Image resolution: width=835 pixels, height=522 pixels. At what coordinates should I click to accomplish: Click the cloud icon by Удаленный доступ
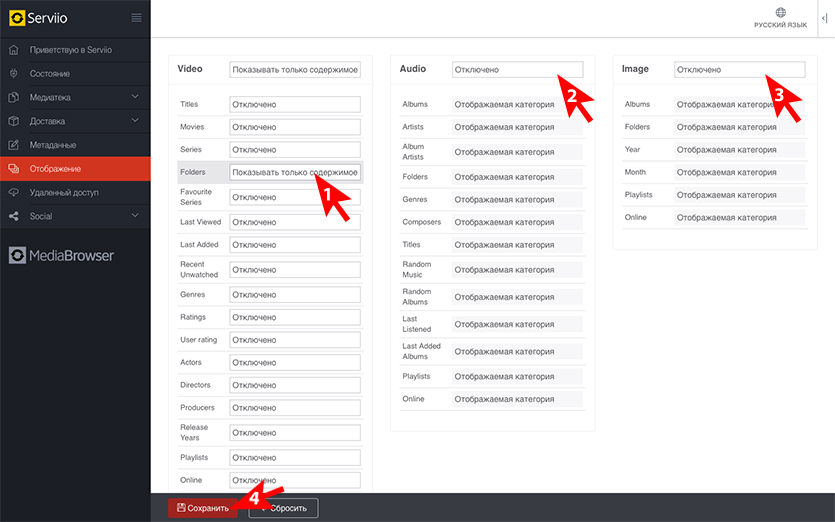pos(14,192)
